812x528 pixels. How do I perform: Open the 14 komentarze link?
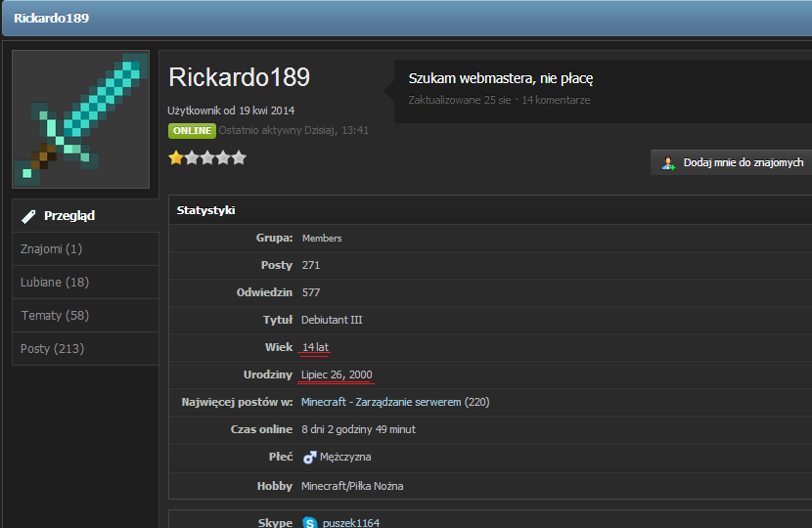tap(556, 100)
